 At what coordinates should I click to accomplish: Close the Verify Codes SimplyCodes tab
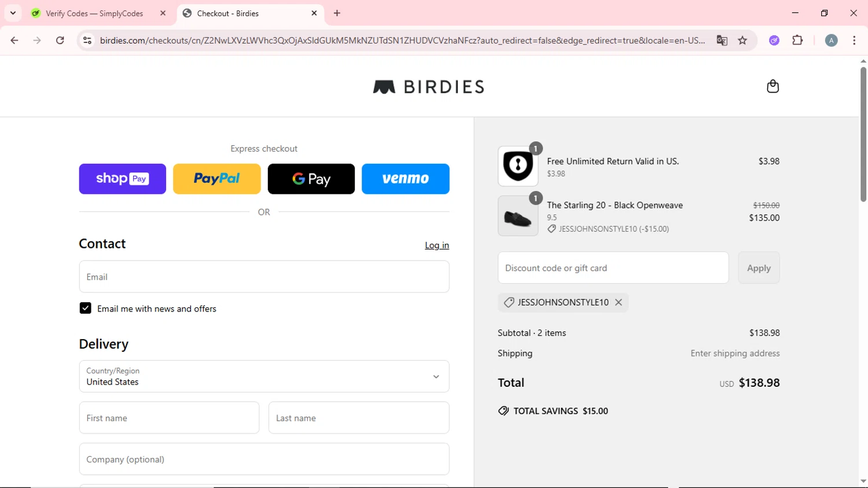(x=163, y=13)
